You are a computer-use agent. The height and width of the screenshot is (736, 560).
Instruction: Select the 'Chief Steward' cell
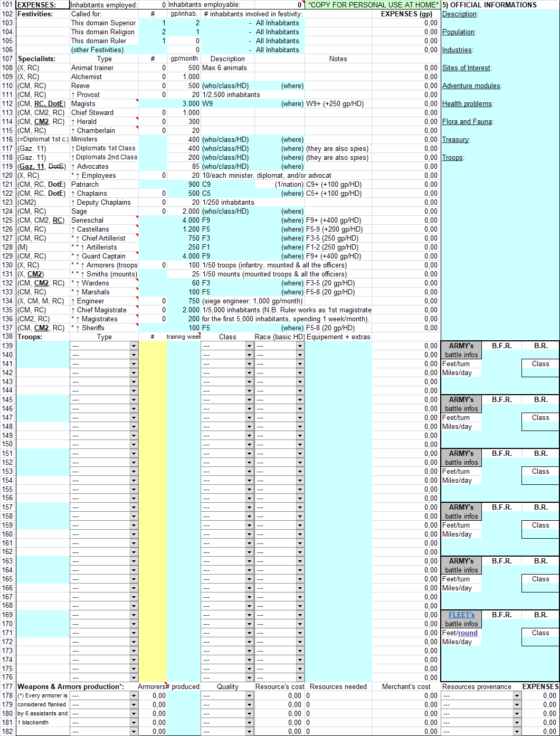point(105,113)
